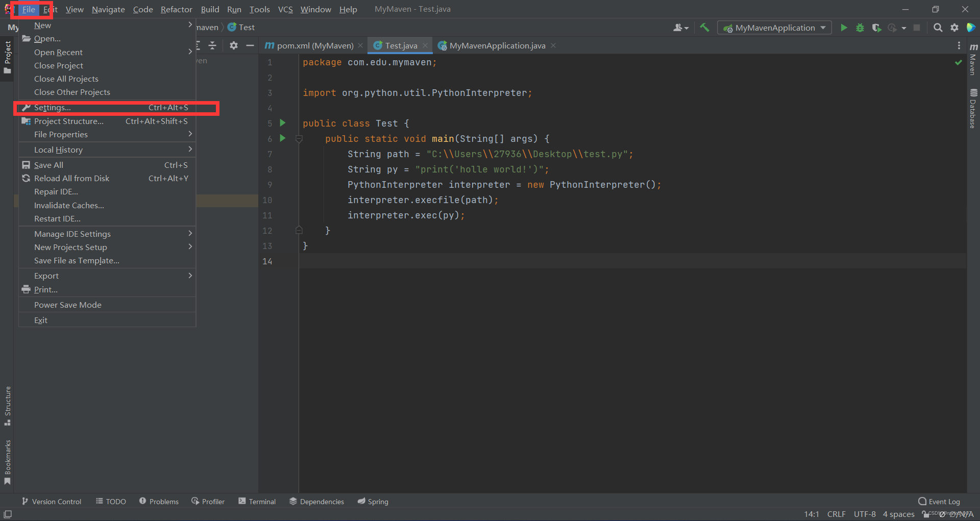Click Test breadcrumb in navigation bar

pos(241,28)
